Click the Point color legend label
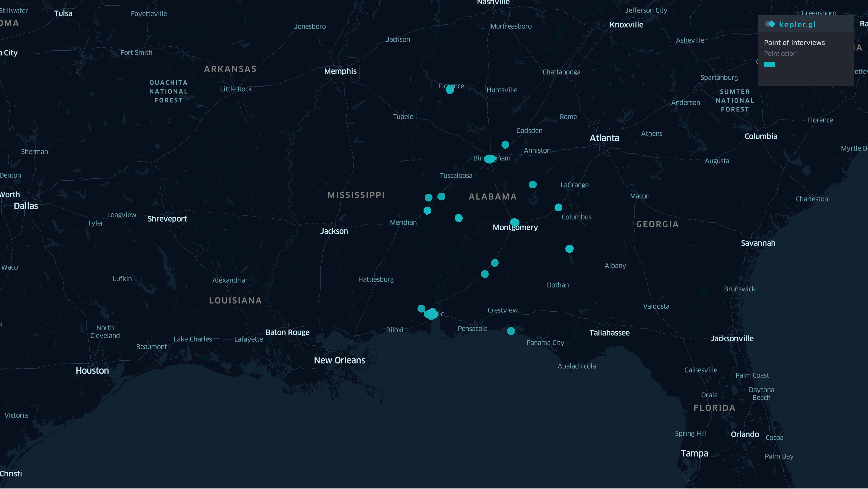 pos(779,54)
